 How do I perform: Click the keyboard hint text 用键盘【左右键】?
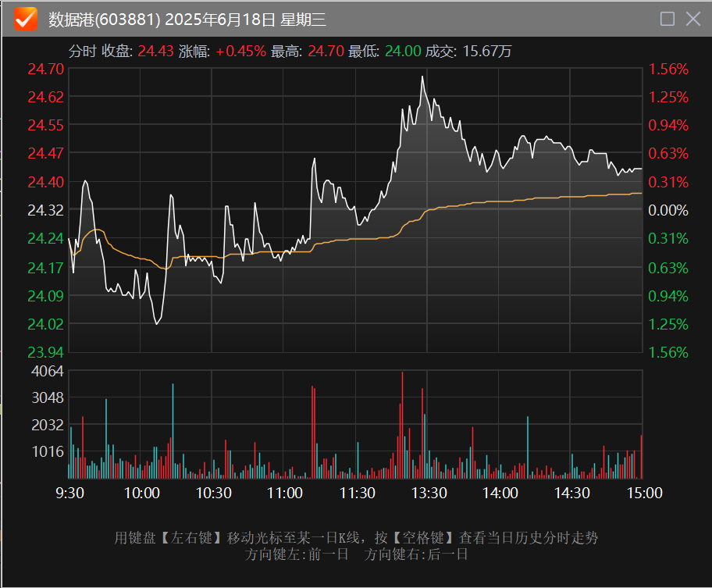(170, 538)
